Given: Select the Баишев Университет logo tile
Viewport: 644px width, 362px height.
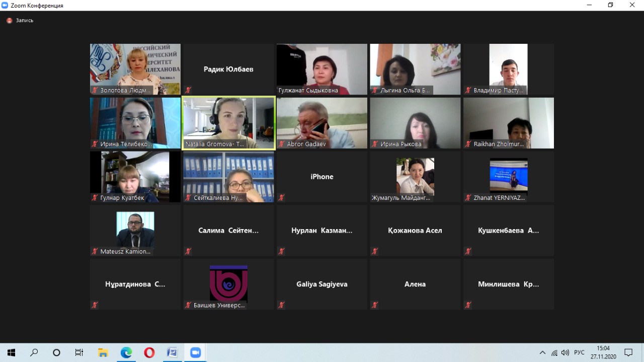Looking at the screenshot, I should tap(228, 283).
